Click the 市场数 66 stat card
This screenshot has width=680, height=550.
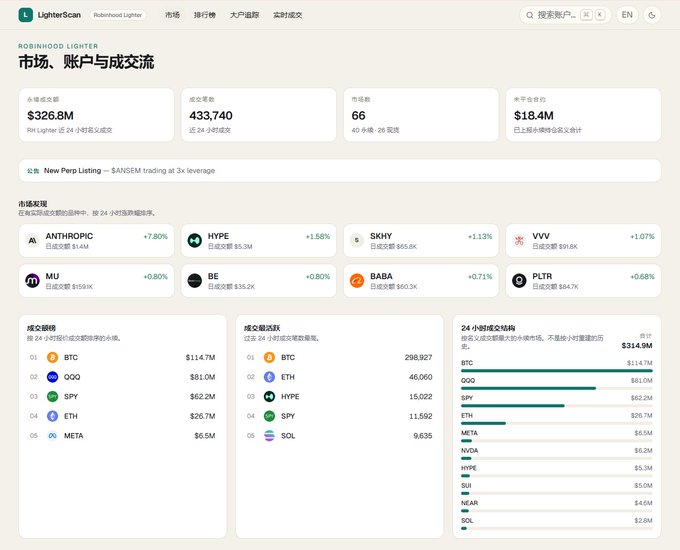click(421, 115)
